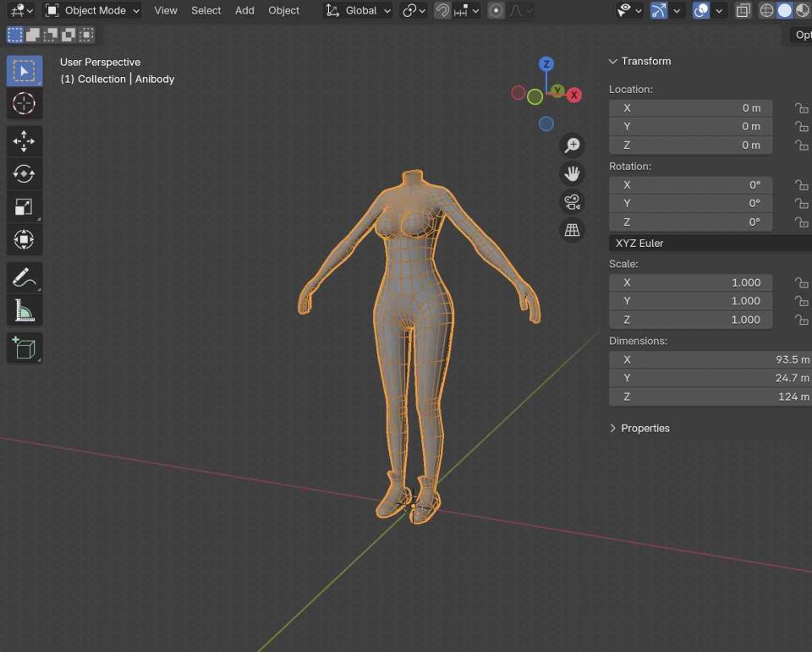This screenshot has width=812, height=652.
Task: Select the Cursor tool in the toolbar
Action: tap(24, 103)
